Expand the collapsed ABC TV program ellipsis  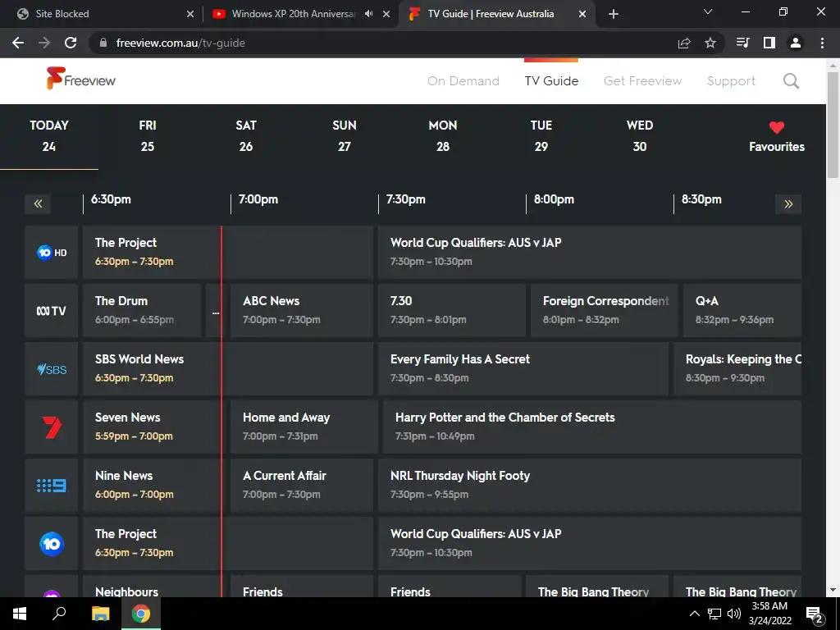pos(215,311)
